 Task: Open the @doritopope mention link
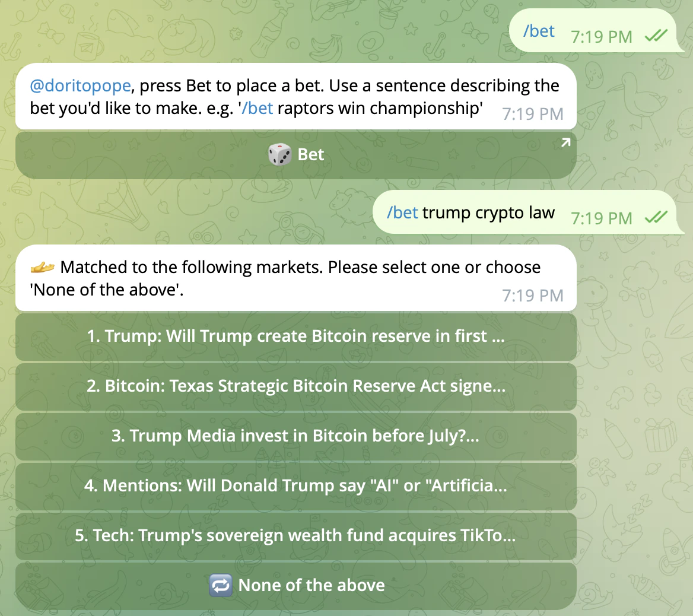[80, 85]
